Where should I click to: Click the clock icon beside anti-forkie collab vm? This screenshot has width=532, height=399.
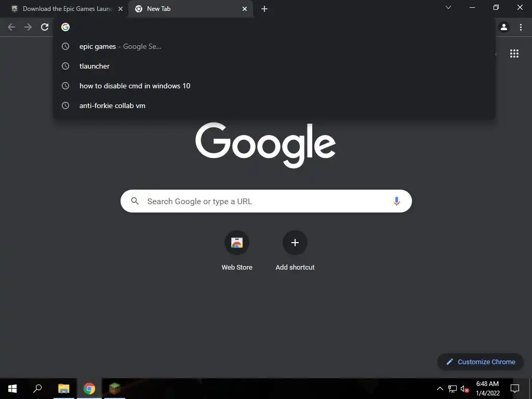(65, 105)
